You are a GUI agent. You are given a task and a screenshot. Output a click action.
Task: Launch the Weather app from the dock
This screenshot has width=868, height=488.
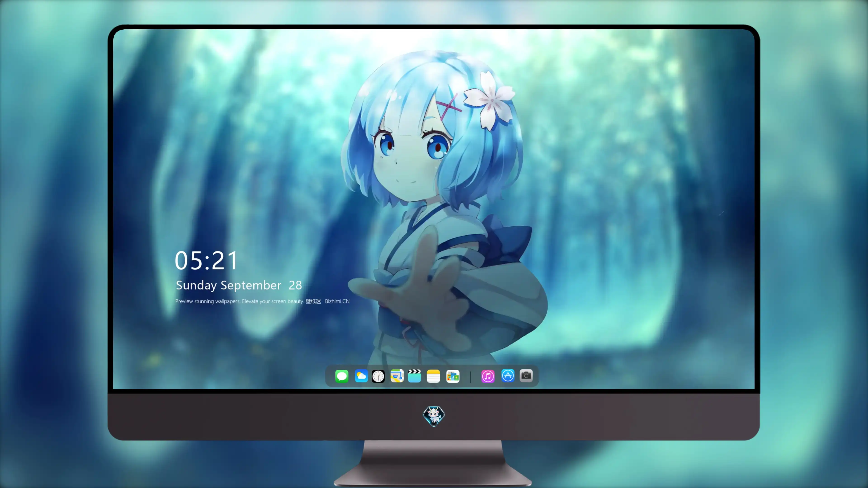click(x=361, y=376)
